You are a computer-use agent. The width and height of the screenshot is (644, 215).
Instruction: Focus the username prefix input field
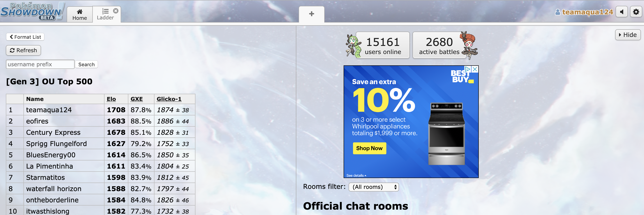[x=40, y=64]
